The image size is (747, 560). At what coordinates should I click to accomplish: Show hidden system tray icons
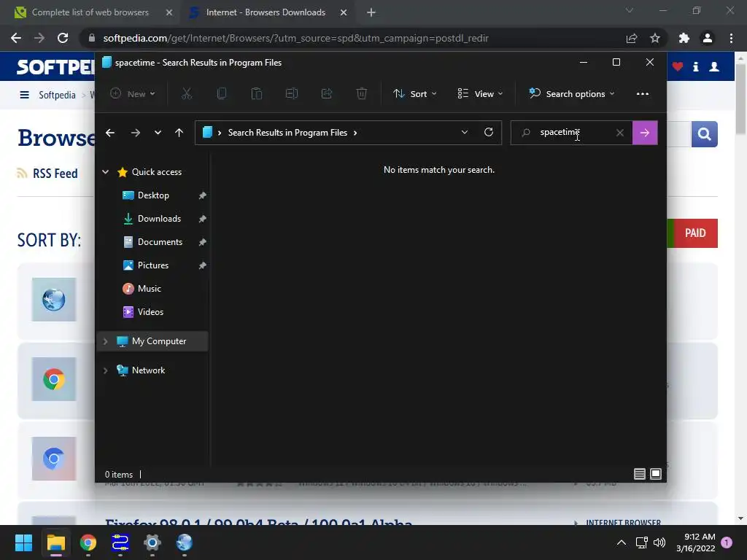pyautogui.click(x=622, y=542)
